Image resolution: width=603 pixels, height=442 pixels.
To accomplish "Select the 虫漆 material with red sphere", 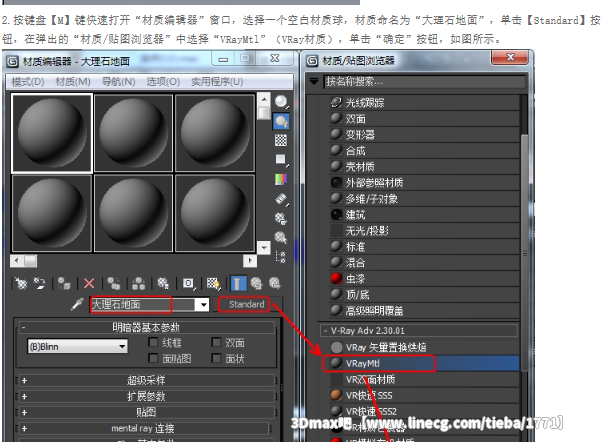I will (x=424, y=279).
